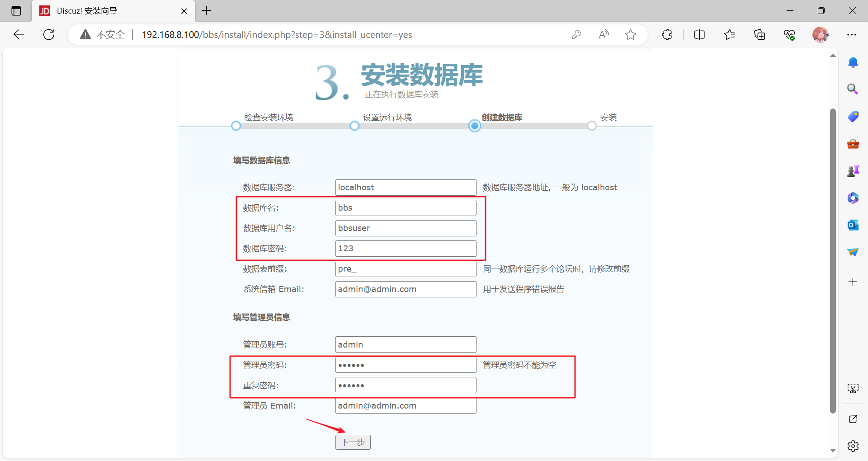Reload the current page

tap(49, 34)
